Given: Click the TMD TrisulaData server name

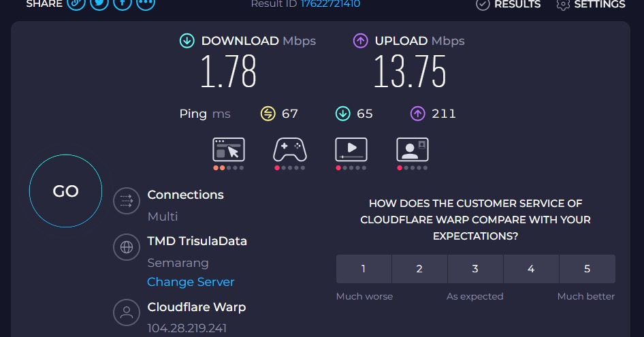Looking at the screenshot, I should click(197, 241).
